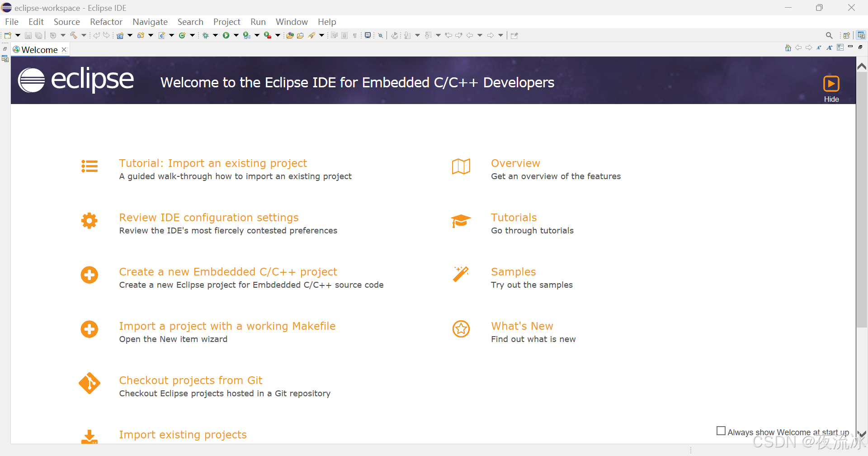Click the green Run toolbar icon
The height and width of the screenshot is (456, 868).
pos(226,35)
